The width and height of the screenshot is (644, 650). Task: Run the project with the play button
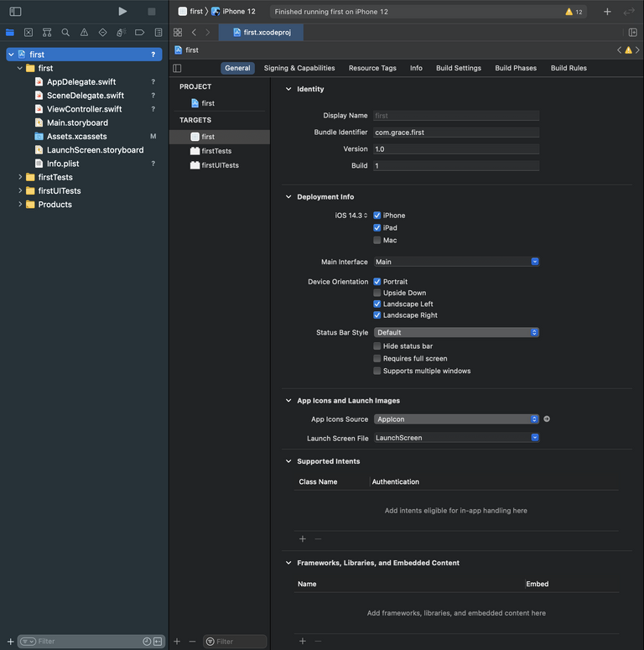click(x=122, y=12)
